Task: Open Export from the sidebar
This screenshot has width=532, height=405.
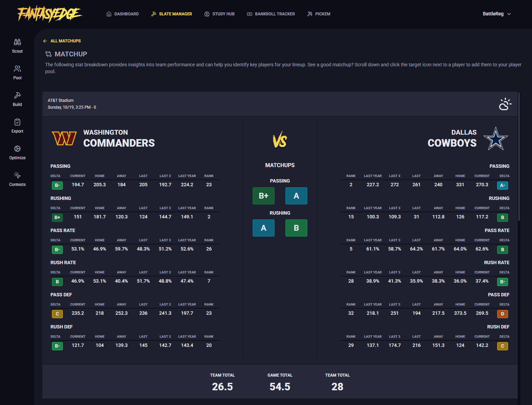Action: (x=17, y=126)
